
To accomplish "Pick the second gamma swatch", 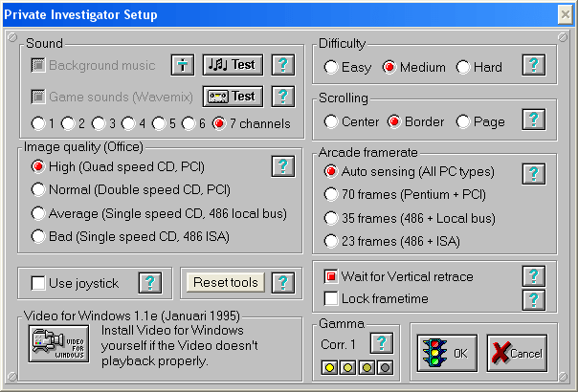I will [348, 367].
